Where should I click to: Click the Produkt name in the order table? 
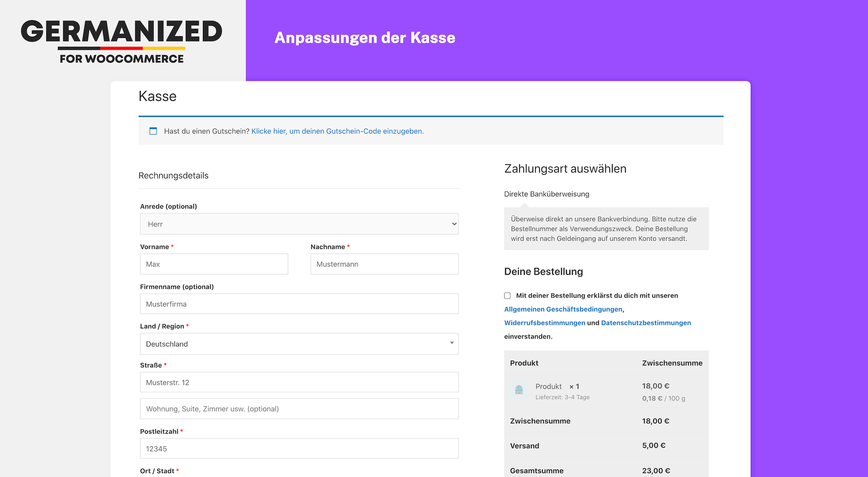pyautogui.click(x=548, y=386)
